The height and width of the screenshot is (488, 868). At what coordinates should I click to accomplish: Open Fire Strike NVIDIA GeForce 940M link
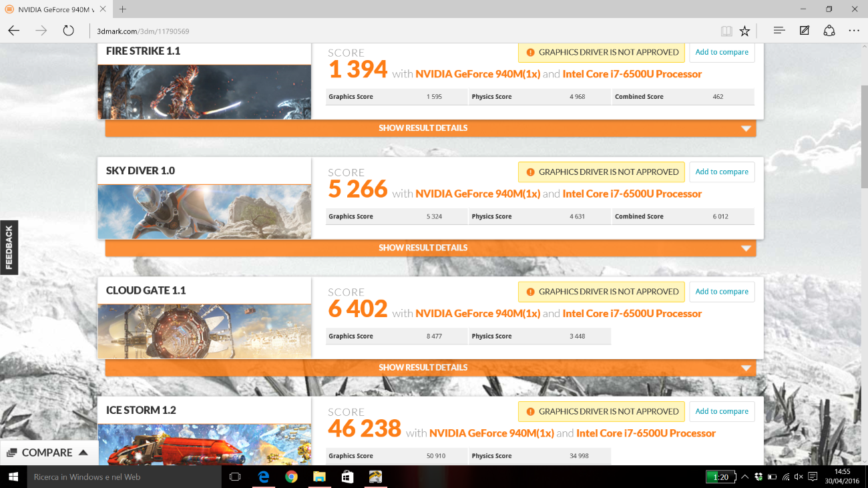point(477,74)
